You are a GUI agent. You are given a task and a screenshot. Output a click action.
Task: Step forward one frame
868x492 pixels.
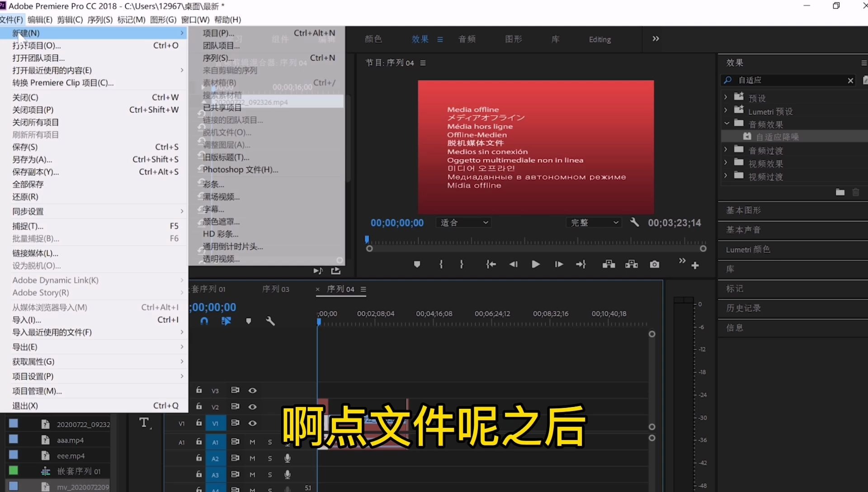coord(559,265)
